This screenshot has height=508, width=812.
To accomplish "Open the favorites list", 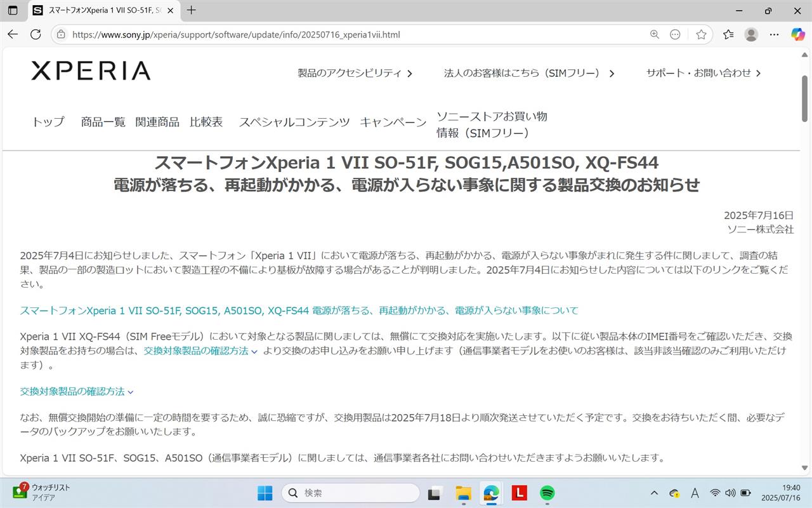I will click(728, 34).
